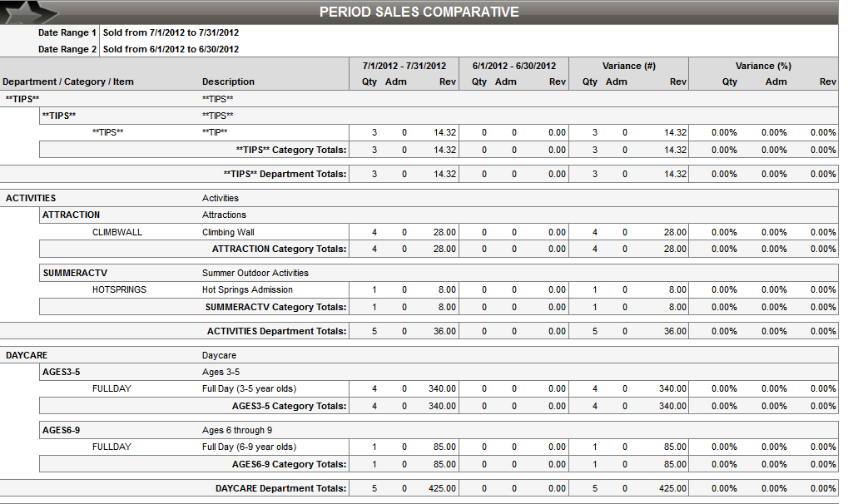Select the ACTIVITIES department row
This screenshot has height=504, width=848.
[x=31, y=198]
